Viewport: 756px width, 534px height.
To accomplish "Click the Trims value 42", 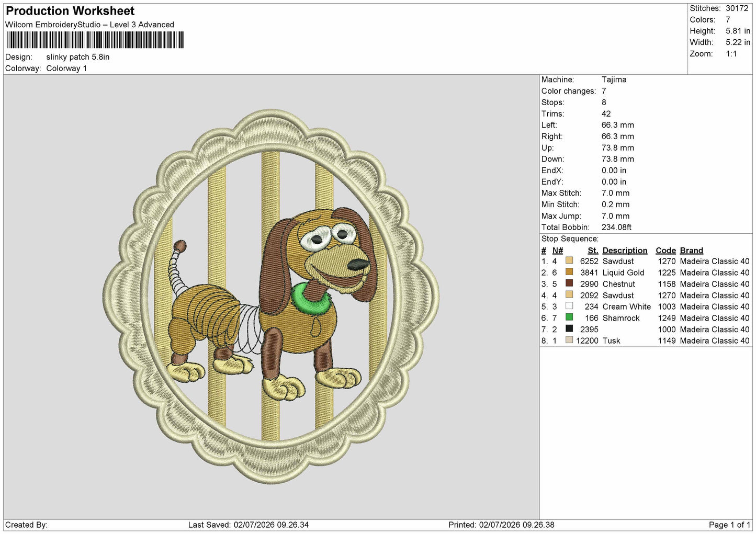I will point(606,113).
